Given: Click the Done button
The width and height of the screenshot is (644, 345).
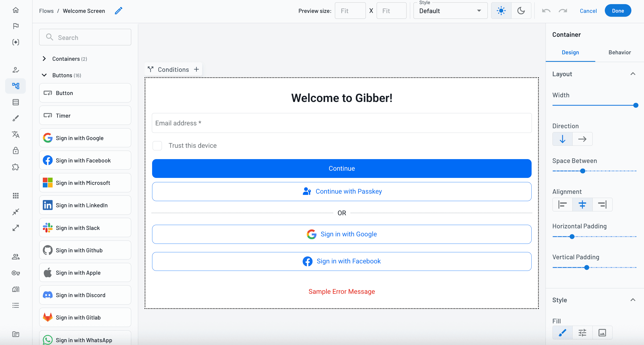Looking at the screenshot, I should pyautogui.click(x=618, y=11).
